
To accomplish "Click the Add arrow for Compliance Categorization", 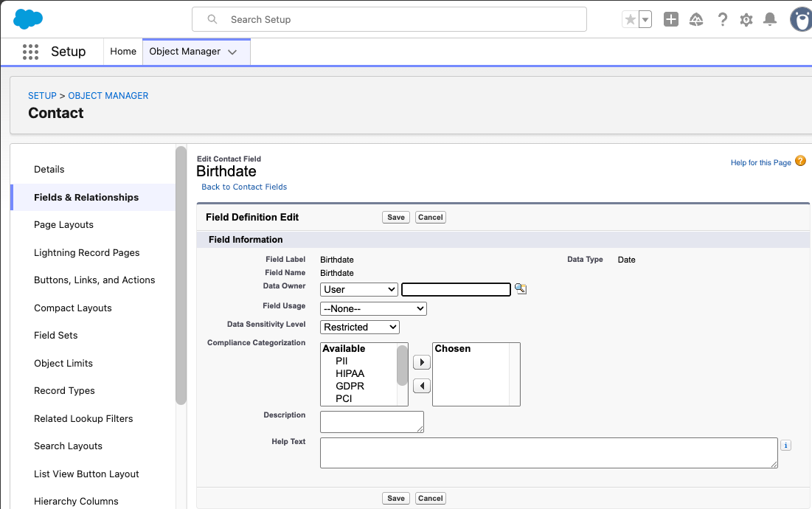I will click(421, 362).
